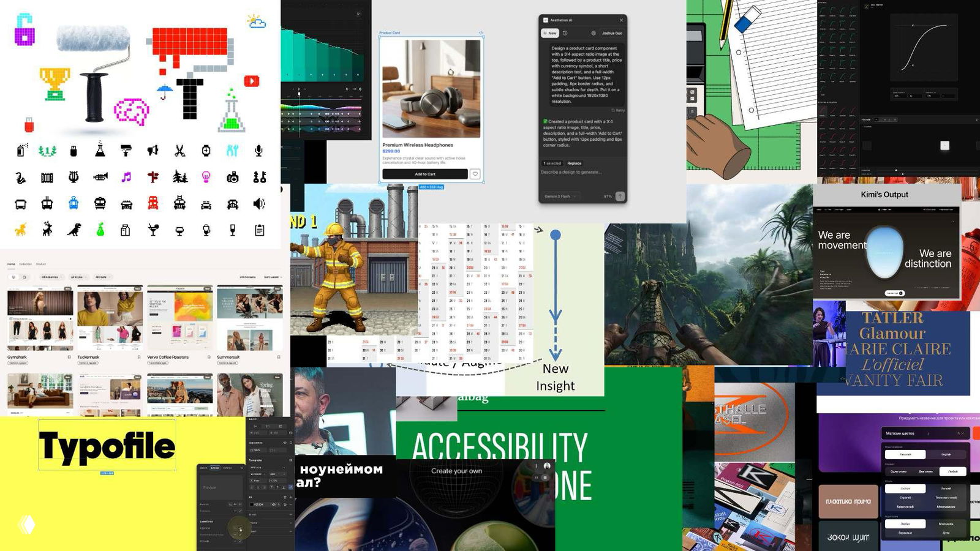Open settings gear in Aesthetron AI panel

[x=593, y=33]
